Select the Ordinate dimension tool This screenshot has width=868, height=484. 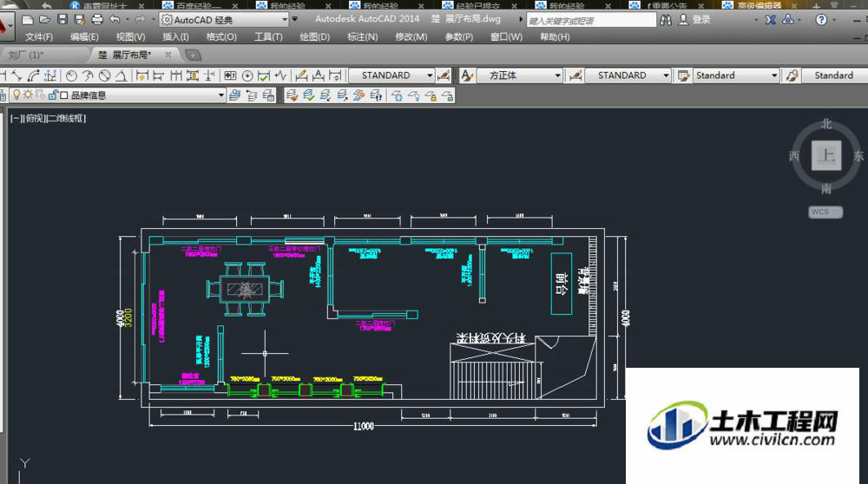pyautogui.click(x=50, y=75)
